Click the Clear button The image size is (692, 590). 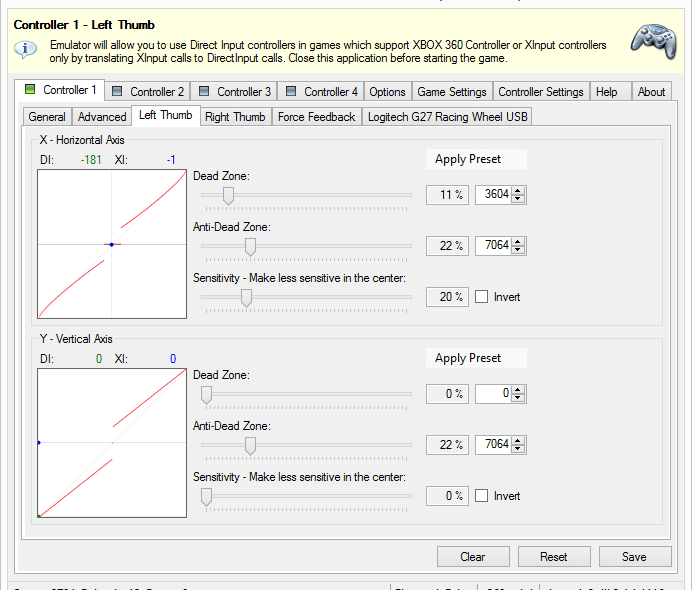pos(473,556)
